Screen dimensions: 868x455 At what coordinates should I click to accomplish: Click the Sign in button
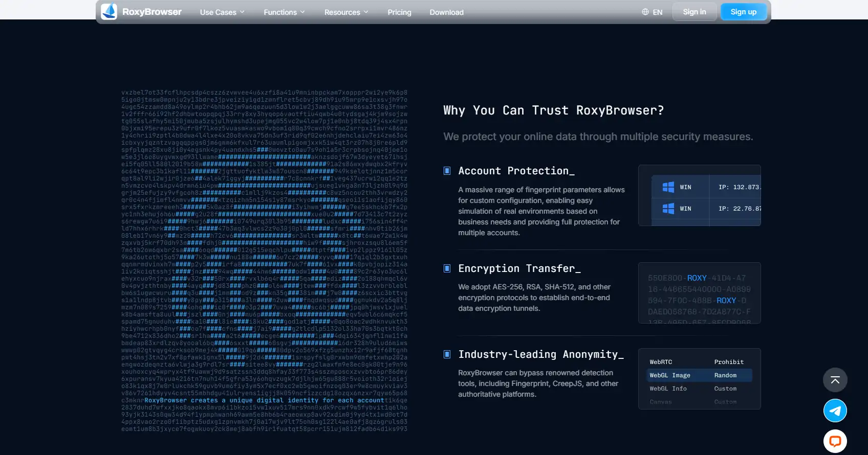[695, 12]
